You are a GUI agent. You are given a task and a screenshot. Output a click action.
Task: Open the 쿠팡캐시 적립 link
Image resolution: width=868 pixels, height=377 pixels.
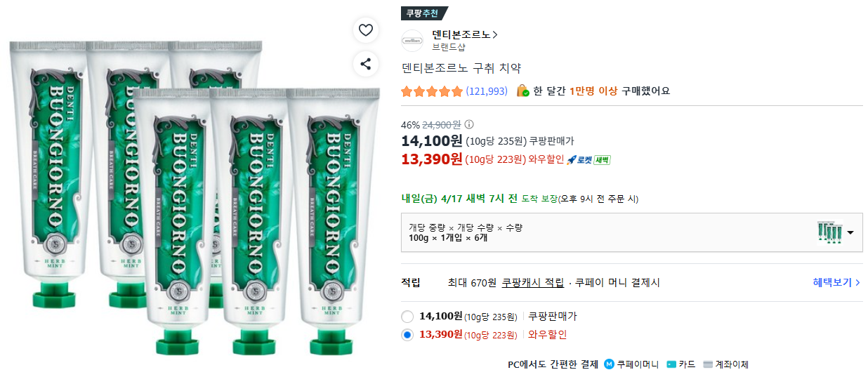pos(533,283)
